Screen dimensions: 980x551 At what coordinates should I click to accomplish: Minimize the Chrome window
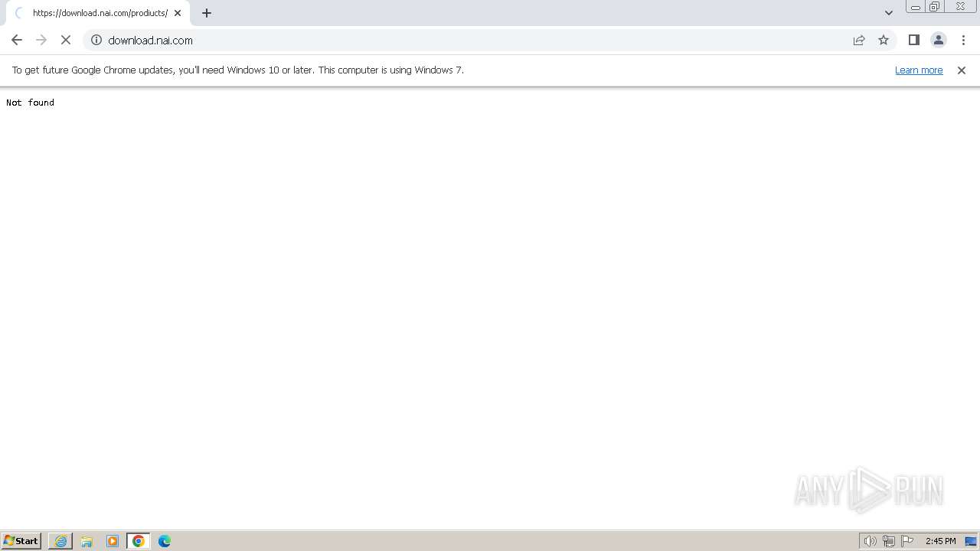(916, 7)
